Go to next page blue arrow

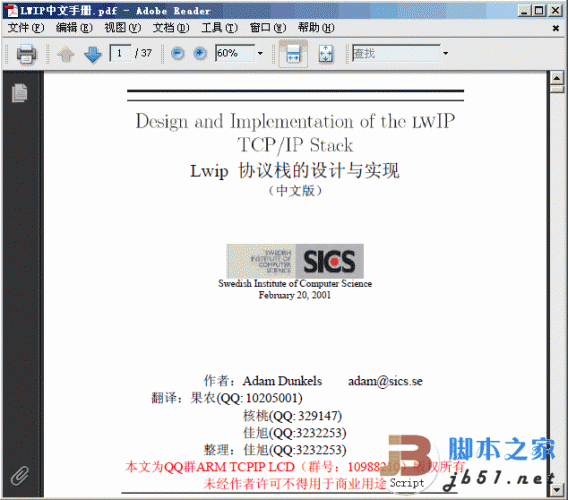[x=93, y=54]
